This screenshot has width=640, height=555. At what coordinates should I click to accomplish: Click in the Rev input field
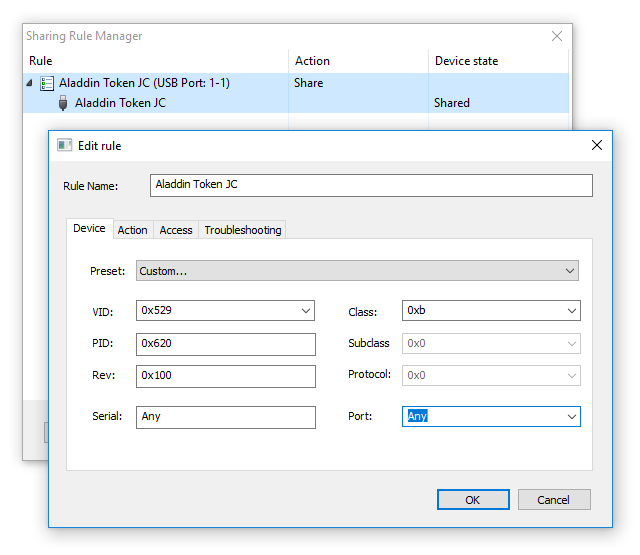pos(226,376)
